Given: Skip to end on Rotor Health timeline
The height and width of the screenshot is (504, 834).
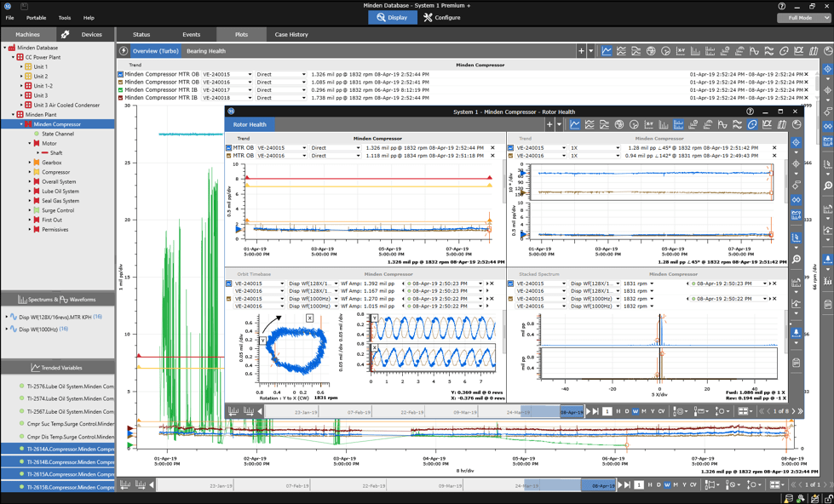Looking at the screenshot, I should [596, 411].
